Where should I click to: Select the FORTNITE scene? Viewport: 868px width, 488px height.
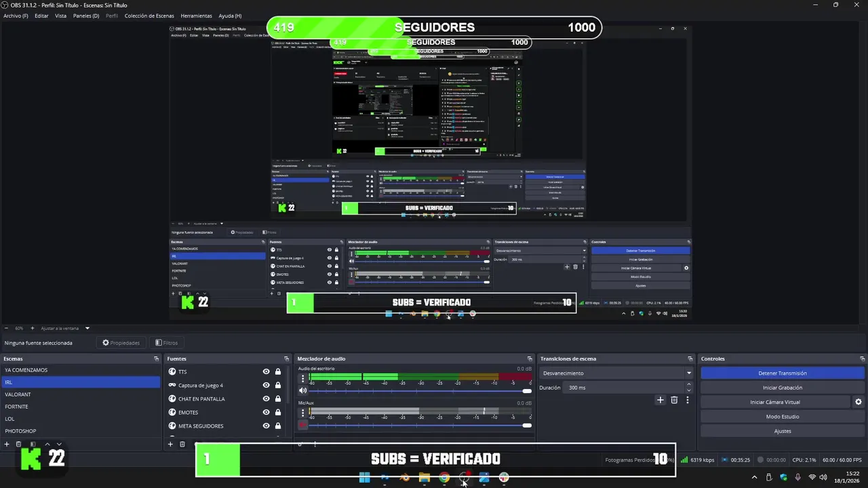81,407
